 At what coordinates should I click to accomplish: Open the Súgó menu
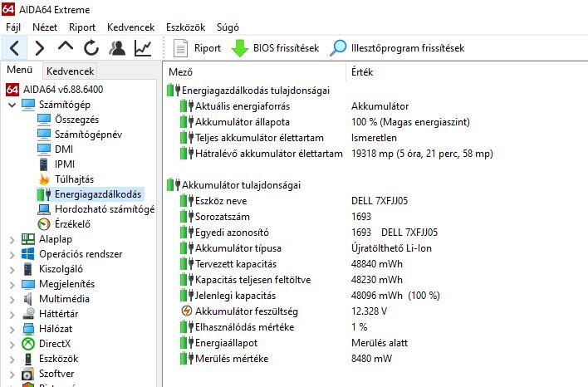(x=228, y=27)
